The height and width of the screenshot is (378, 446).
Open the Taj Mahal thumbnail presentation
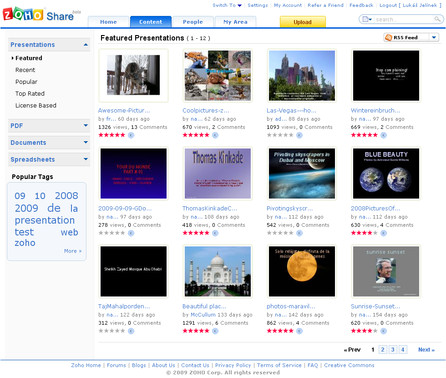point(218,271)
